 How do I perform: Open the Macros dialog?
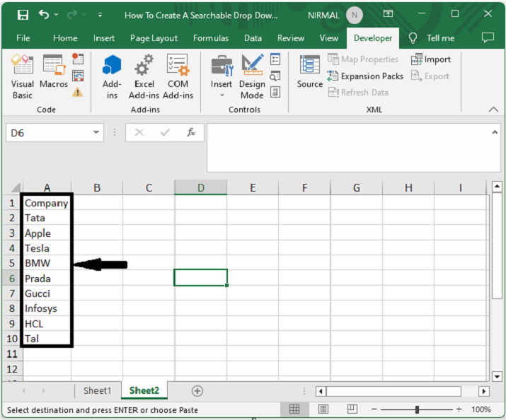[54, 71]
